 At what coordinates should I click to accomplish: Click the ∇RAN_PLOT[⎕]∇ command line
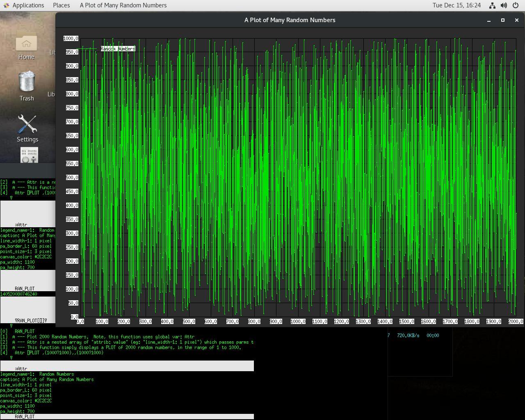(x=31, y=321)
